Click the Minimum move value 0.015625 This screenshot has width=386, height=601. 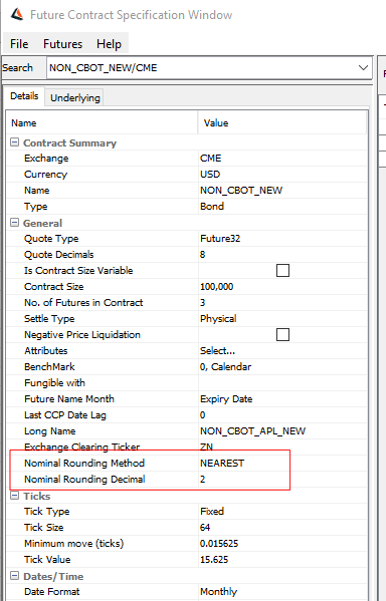[219, 544]
